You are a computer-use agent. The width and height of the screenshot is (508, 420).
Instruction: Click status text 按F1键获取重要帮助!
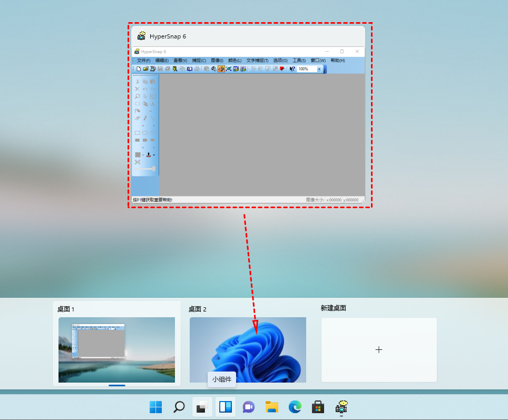point(153,200)
